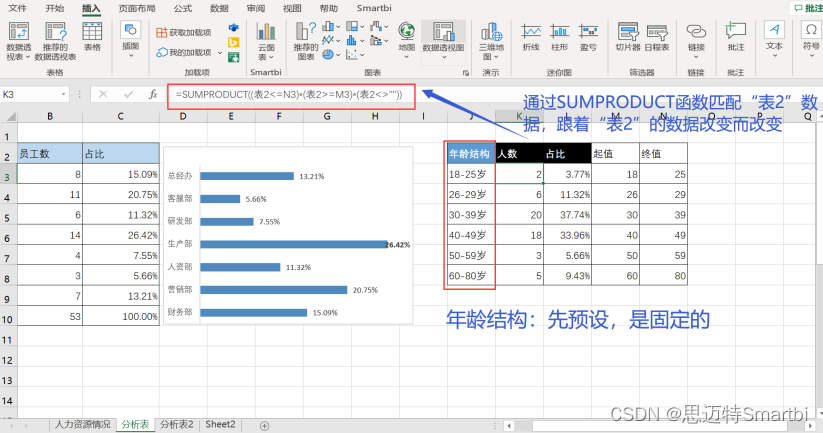Viewport: 823px width, 433px height.
Task: Insert a Timeline (日程表) filter
Action: 657,37
